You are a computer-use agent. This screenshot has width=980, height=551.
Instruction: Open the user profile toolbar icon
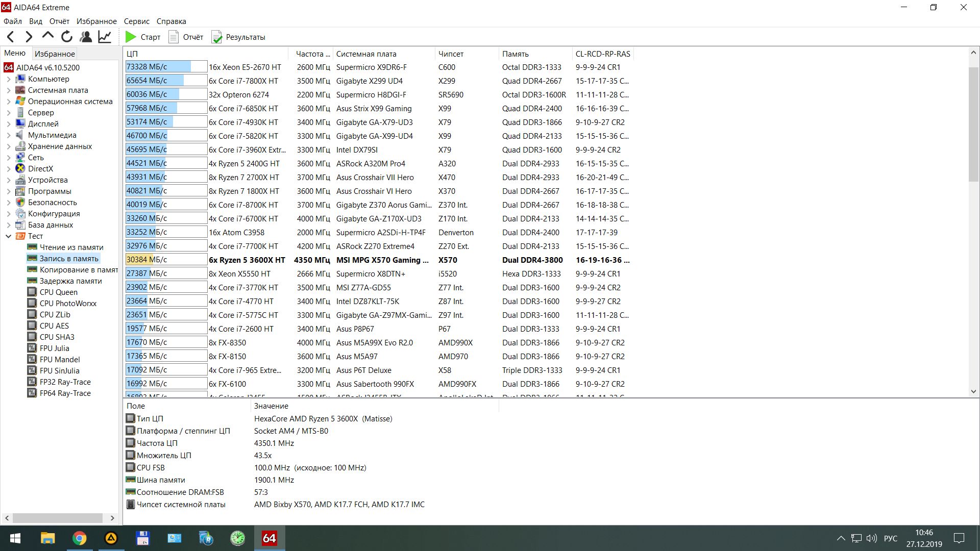pos(86,37)
